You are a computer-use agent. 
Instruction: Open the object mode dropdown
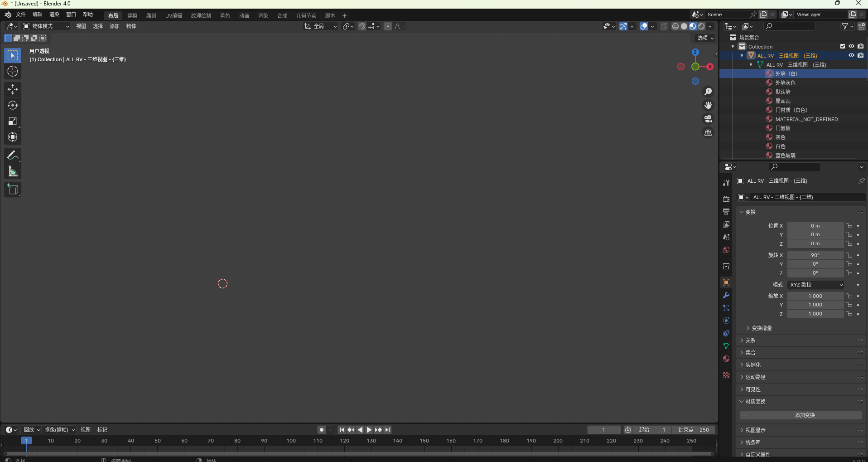[x=46, y=26]
